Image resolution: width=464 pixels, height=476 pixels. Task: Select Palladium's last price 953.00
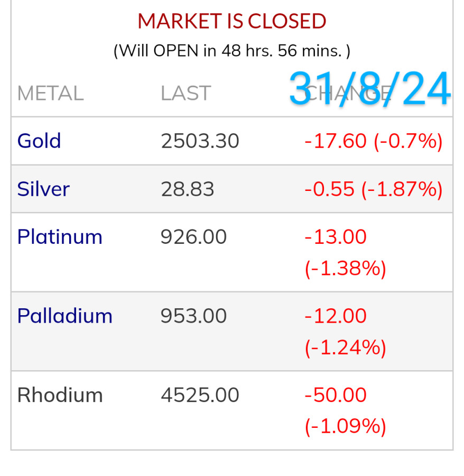point(193,316)
